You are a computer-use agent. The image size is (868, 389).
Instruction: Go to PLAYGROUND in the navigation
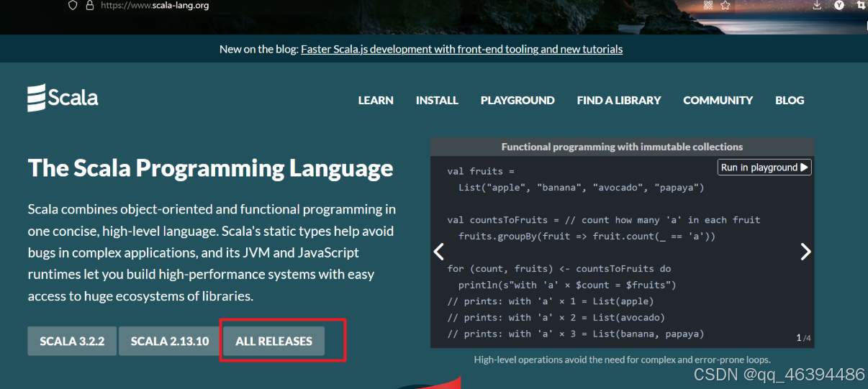pyautogui.click(x=517, y=101)
